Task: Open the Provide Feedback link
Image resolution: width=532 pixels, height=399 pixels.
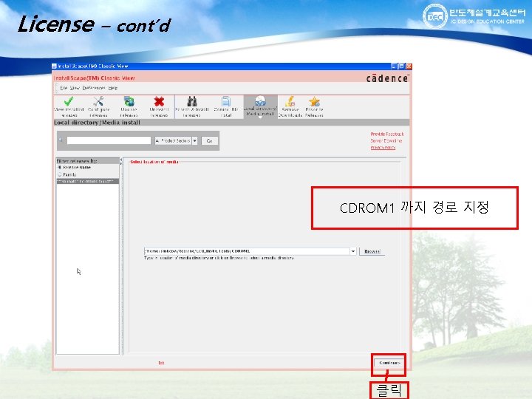Action: 387,134
